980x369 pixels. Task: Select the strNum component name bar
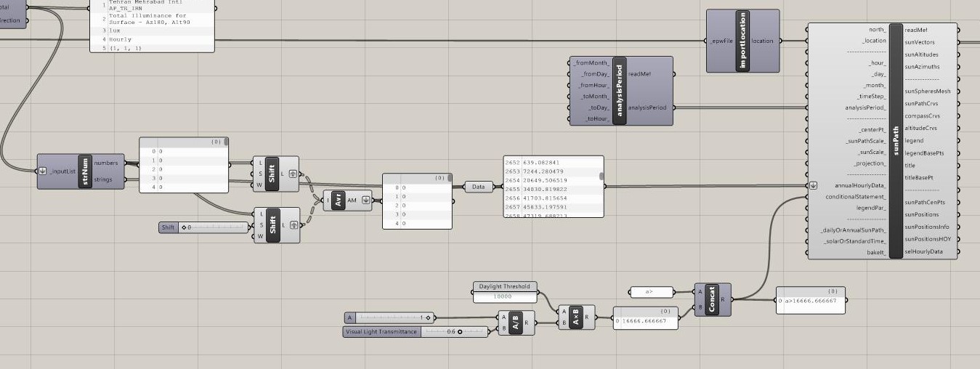85,171
